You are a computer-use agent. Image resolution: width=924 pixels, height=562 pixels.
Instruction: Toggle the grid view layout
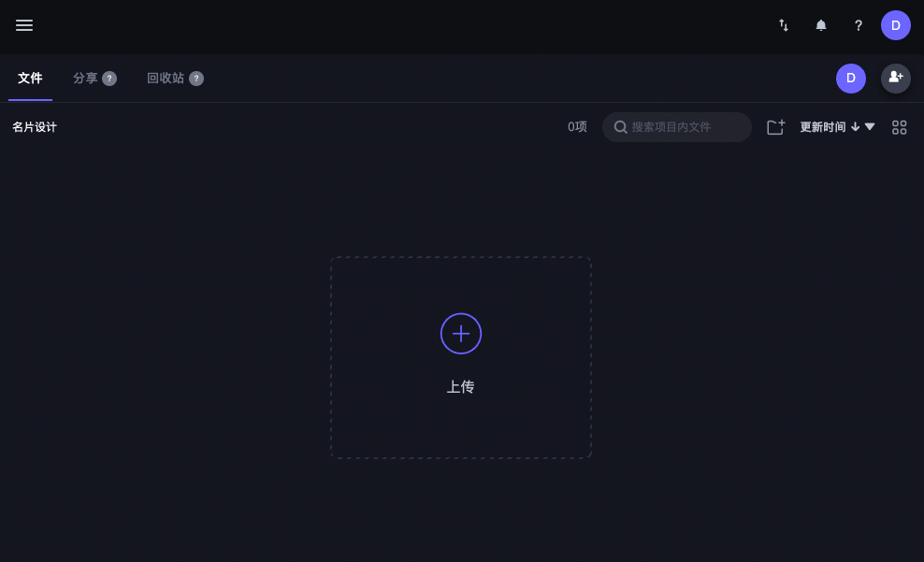click(x=900, y=127)
